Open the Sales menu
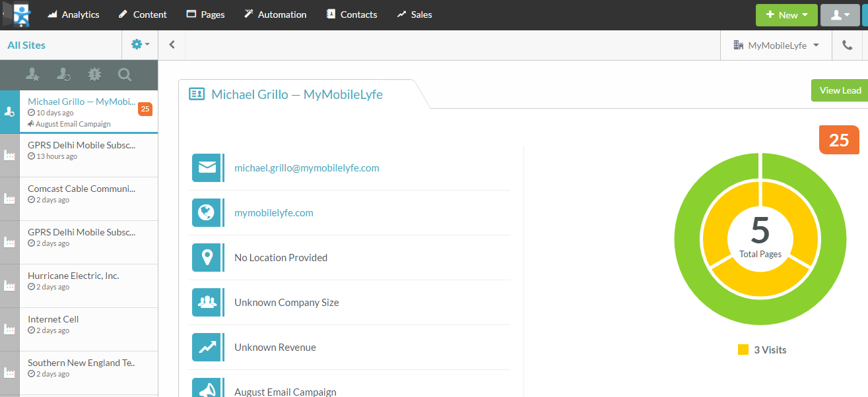The width and height of the screenshot is (868, 397). click(415, 15)
